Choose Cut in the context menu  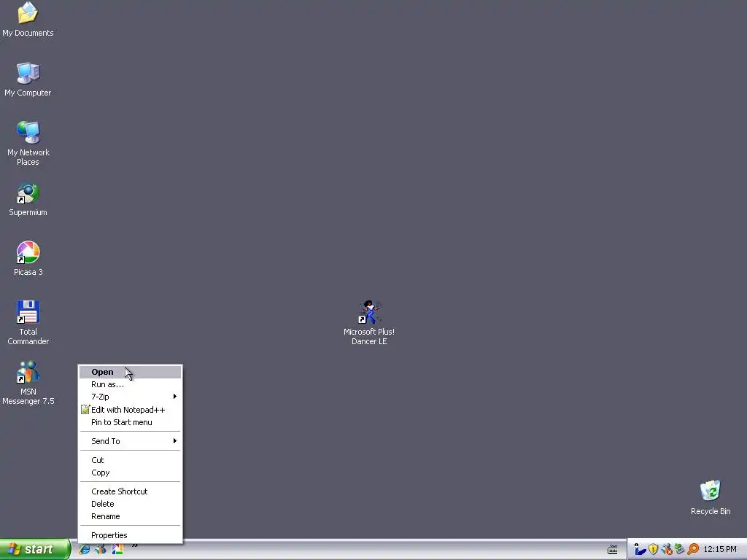tap(130, 460)
